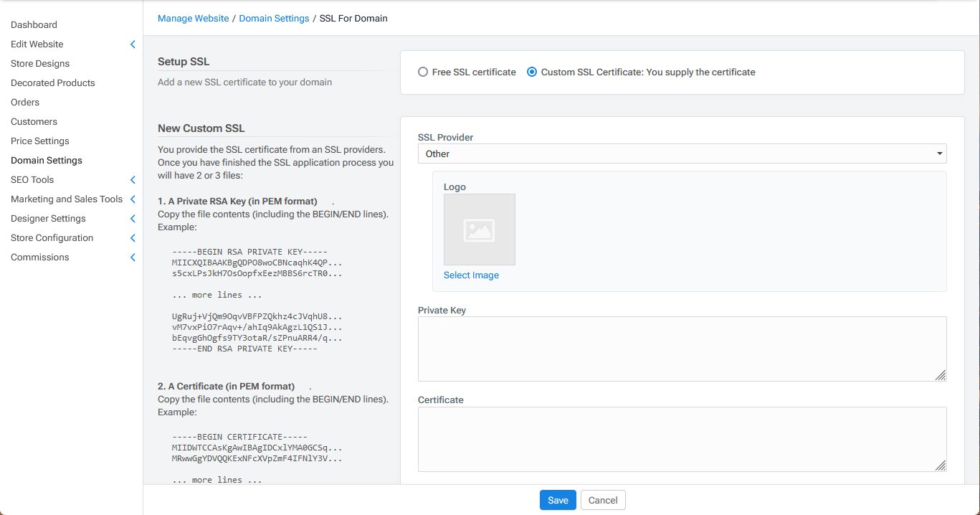Click the image placeholder icon in the Logo box
The image size is (980, 515).
(x=479, y=230)
